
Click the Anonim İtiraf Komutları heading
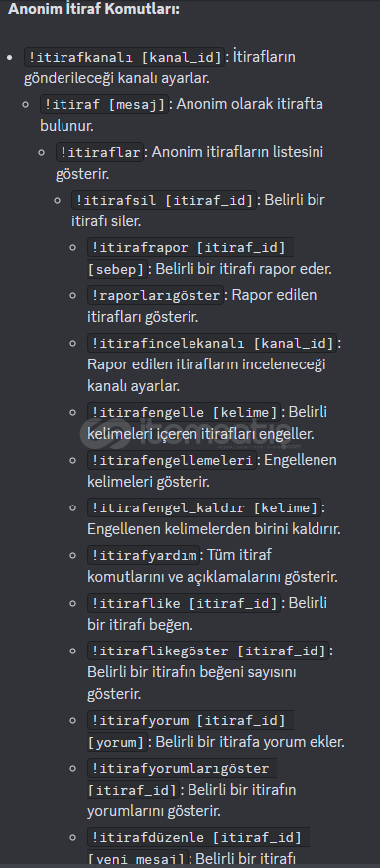tap(94, 9)
